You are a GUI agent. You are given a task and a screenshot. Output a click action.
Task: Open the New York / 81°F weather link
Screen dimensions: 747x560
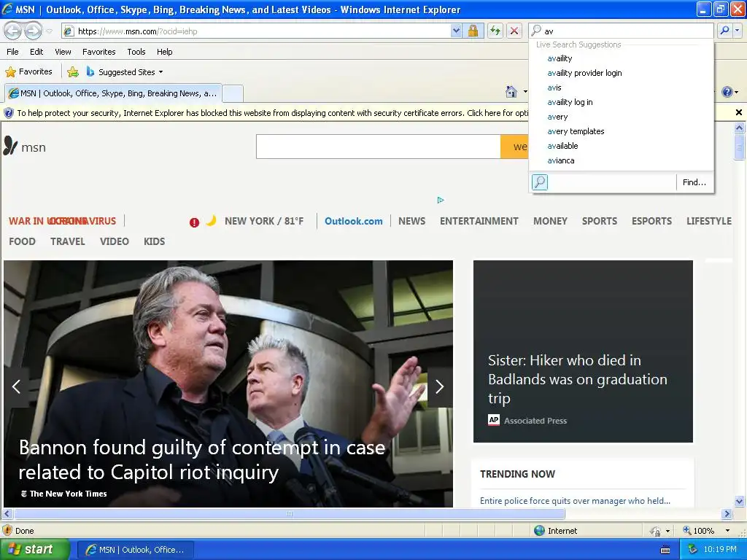[x=264, y=221]
